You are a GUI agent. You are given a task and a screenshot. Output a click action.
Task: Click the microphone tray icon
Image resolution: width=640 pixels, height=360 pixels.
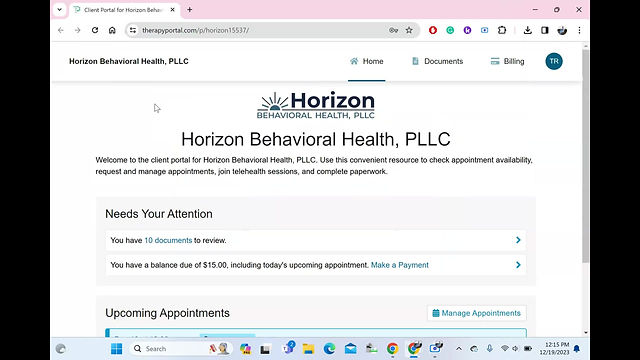(x=489, y=349)
